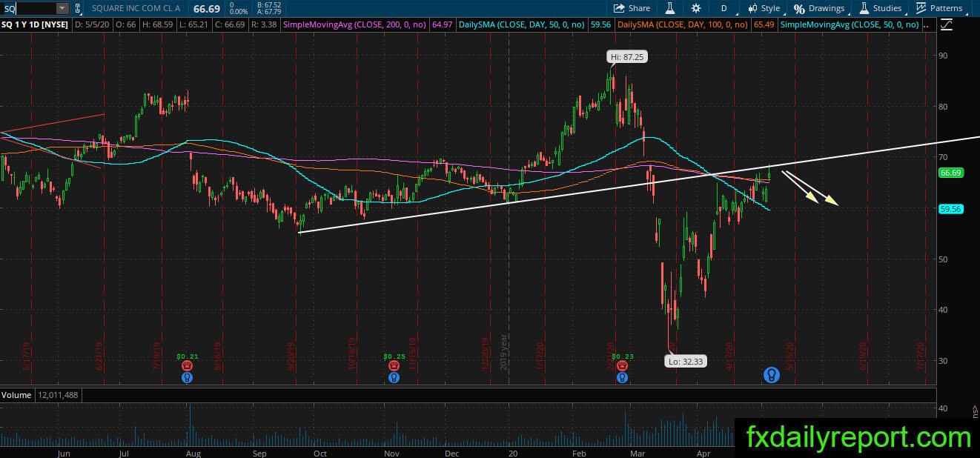Click the $0.25 earnings amount label

point(393,356)
